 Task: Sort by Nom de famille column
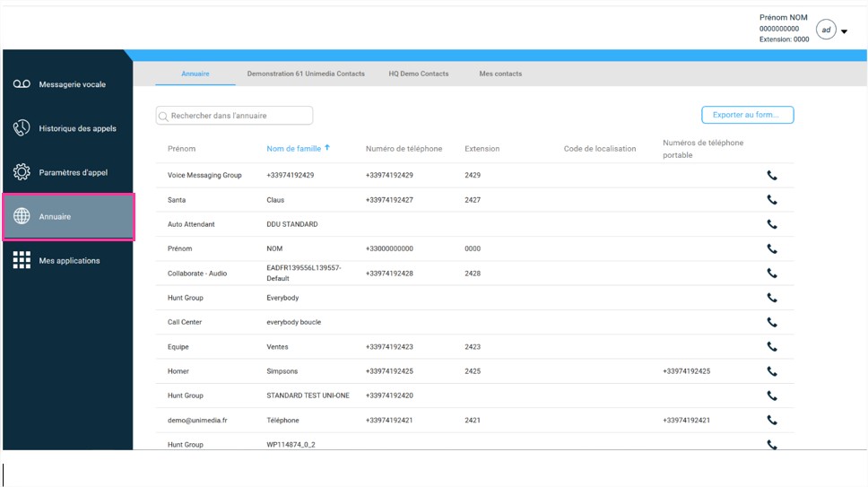click(293, 148)
